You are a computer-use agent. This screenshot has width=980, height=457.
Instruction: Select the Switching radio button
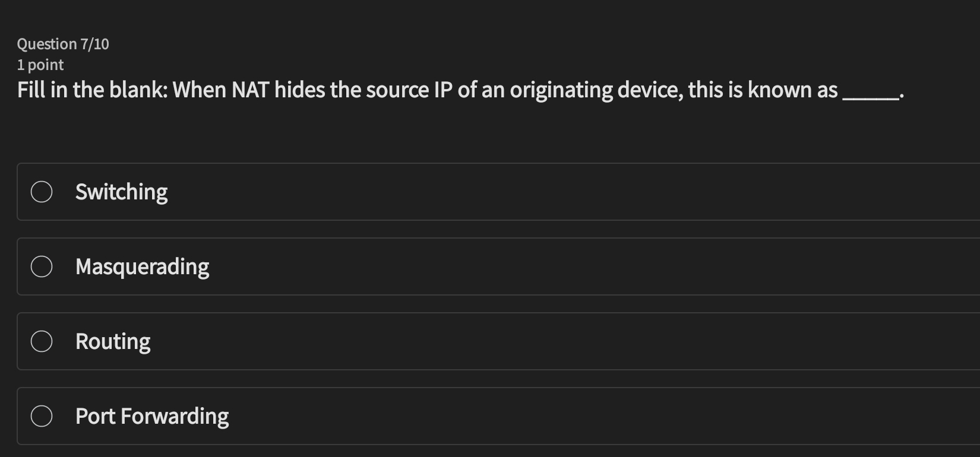[41, 192]
